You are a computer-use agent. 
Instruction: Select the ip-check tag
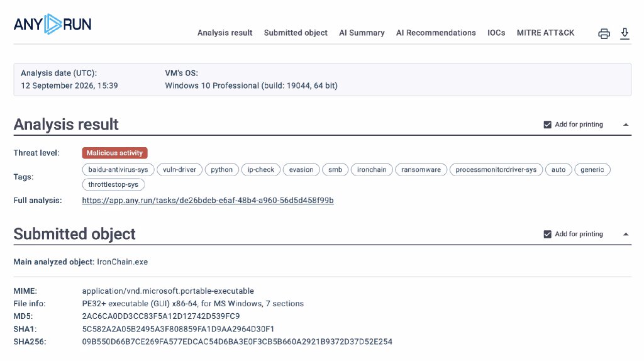[261, 170]
